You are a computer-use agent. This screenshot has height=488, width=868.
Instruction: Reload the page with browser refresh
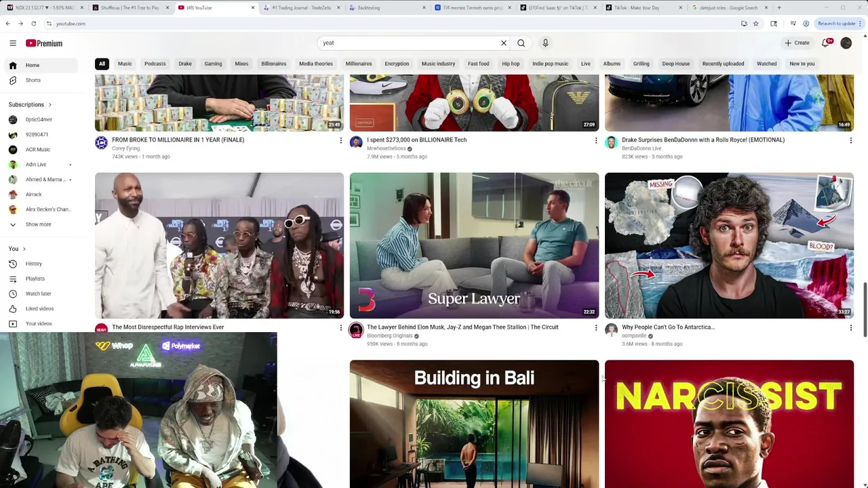[33, 24]
